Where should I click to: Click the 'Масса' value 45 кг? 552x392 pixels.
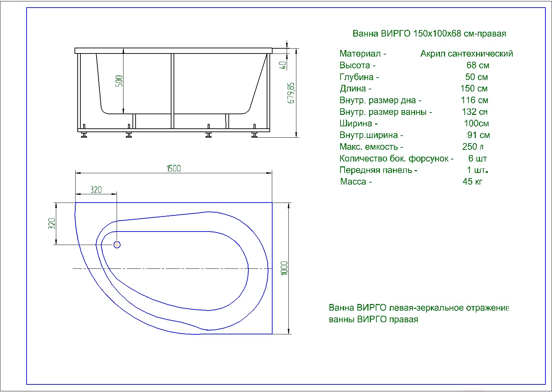(472, 182)
